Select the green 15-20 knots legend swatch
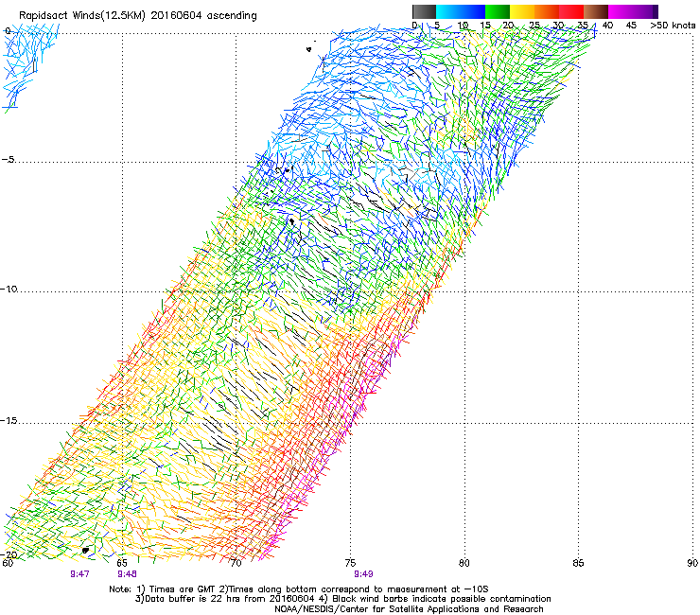The width and height of the screenshot is (700, 615). click(498, 11)
